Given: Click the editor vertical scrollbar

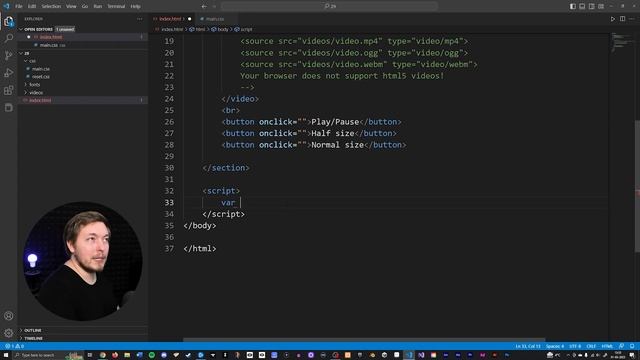Looking at the screenshot, I should pos(637,185).
